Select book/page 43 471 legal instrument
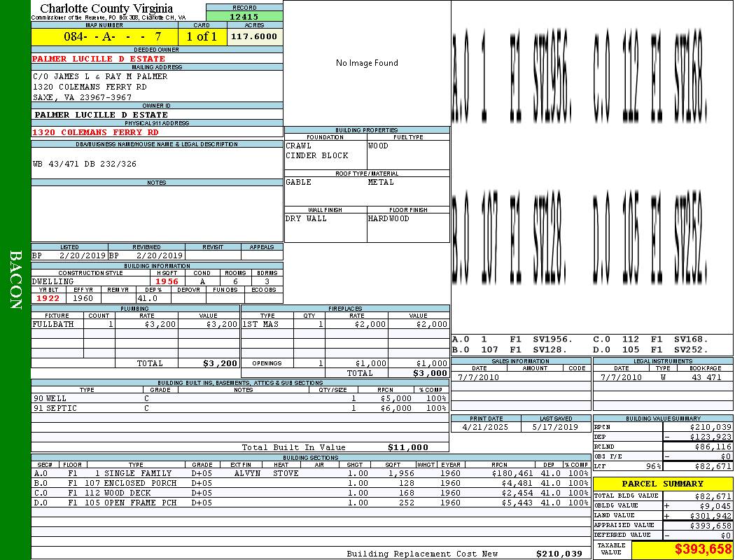This screenshot has width=735, height=560. pos(706,377)
